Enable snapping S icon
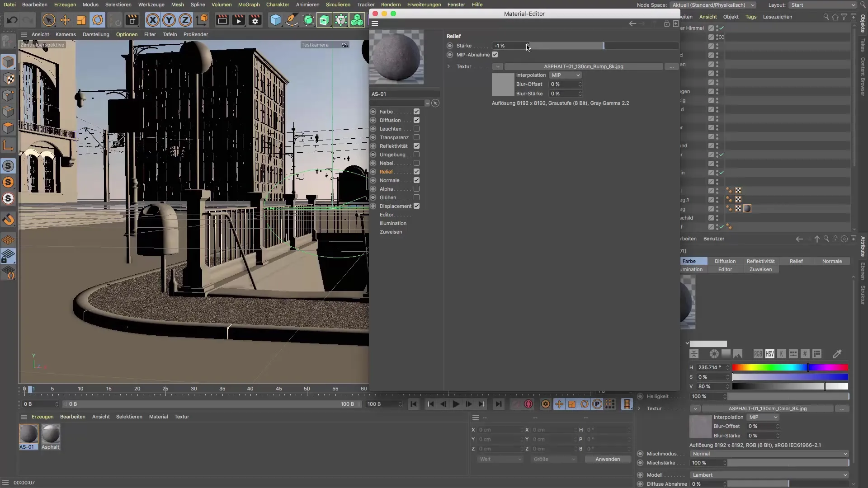 8,166
